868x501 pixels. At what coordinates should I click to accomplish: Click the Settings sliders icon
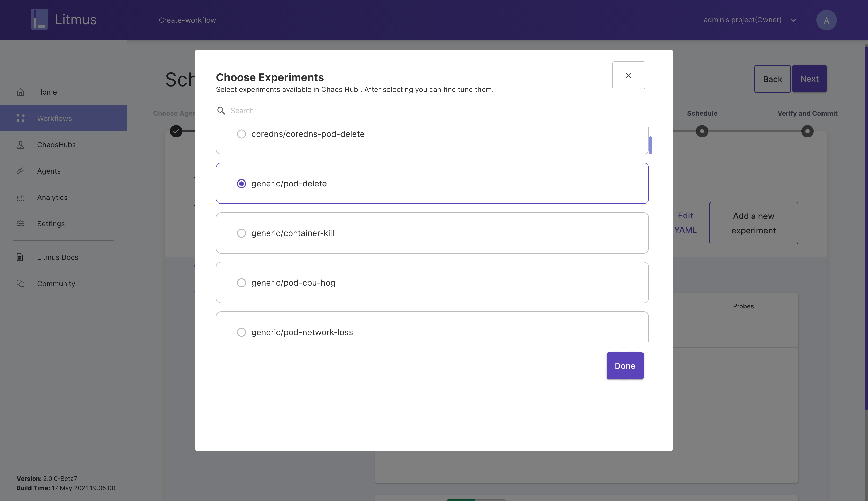[x=21, y=224]
